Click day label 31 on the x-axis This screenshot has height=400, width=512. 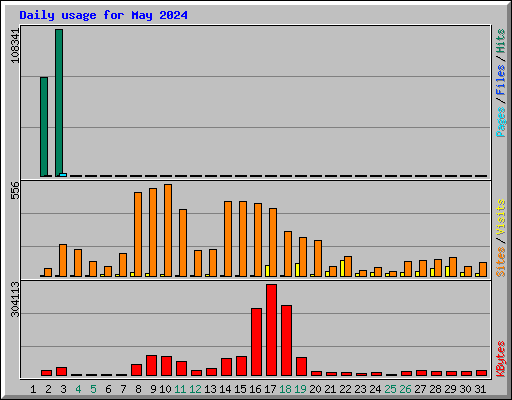pyautogui.click(x=480, y=389)
